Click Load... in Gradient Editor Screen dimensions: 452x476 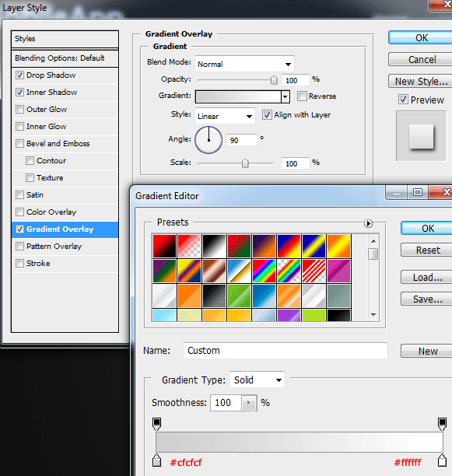click(x=427, y=277)
